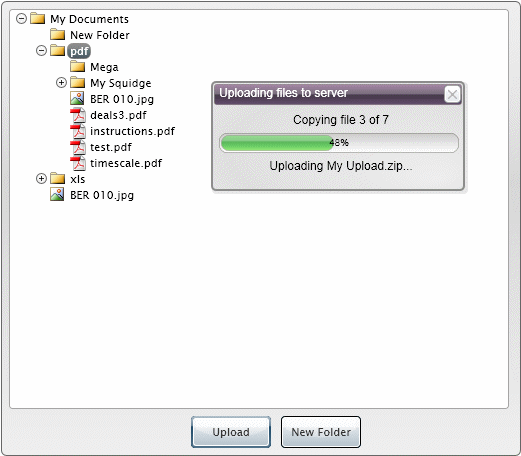
Task: Select the highlighted pdf label
Action: tap(79, 51)
